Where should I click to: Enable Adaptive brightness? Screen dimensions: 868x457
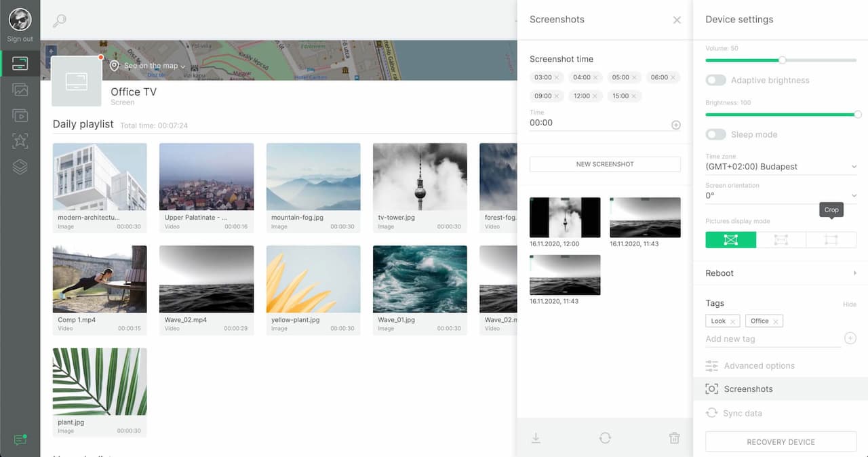click(x=715, y=80)
